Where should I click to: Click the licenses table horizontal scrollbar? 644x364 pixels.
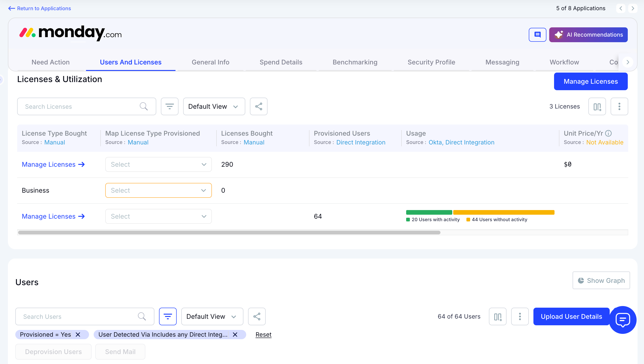point(229,233)
